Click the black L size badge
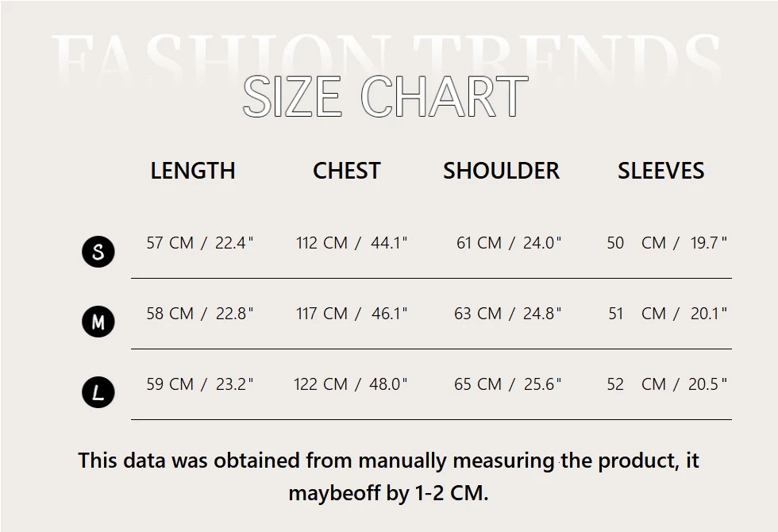This screenshot has width=778, height=532. [x=98, y=392]
